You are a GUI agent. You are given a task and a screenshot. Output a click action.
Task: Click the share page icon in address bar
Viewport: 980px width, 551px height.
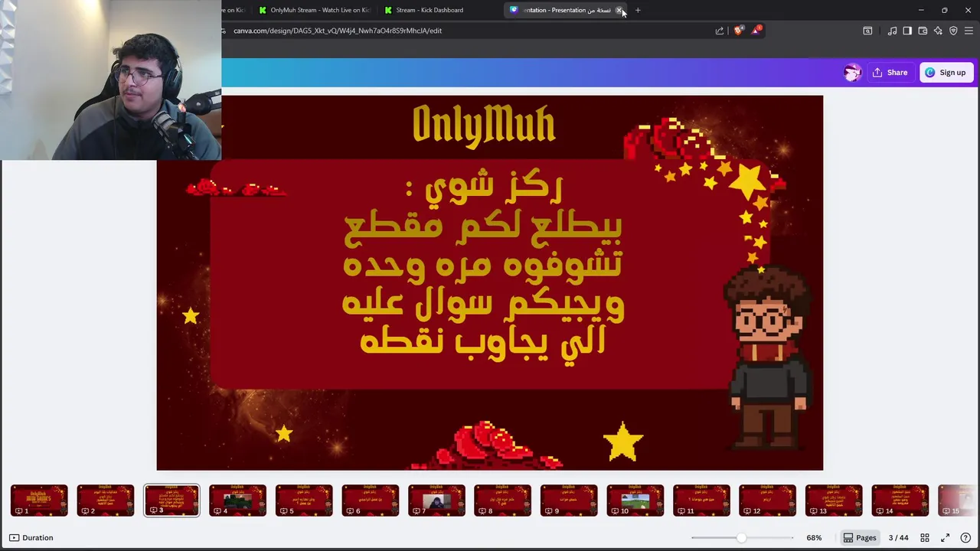click(720, 31)
